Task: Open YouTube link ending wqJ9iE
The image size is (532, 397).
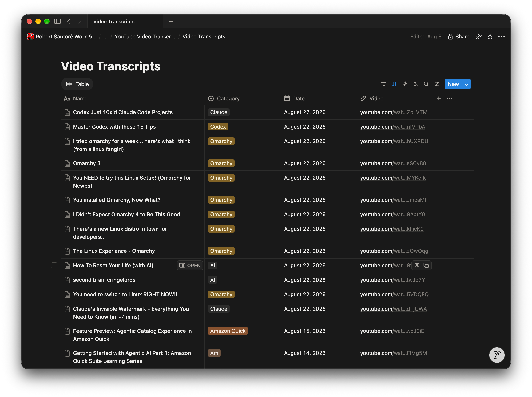Action: (392, 331)
